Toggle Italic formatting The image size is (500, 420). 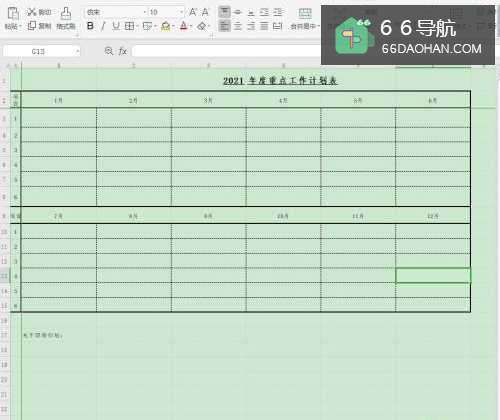(x=103, y=26)
